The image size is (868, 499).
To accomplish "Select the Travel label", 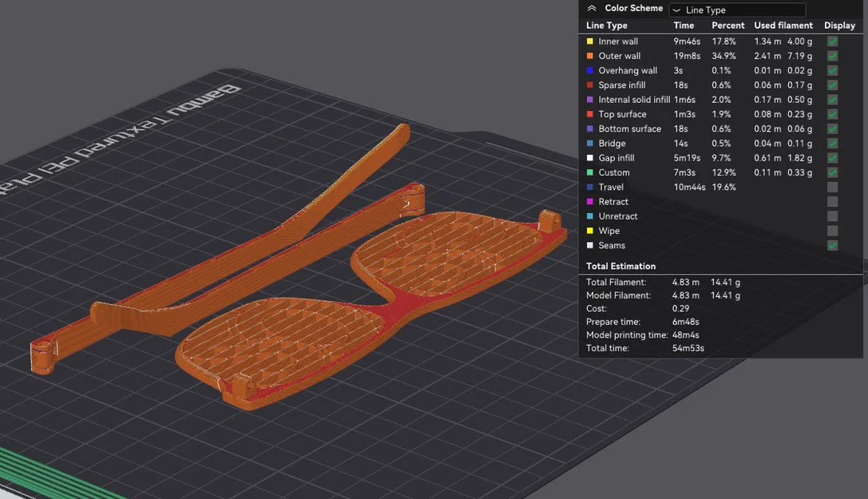I will pos(611,187).
